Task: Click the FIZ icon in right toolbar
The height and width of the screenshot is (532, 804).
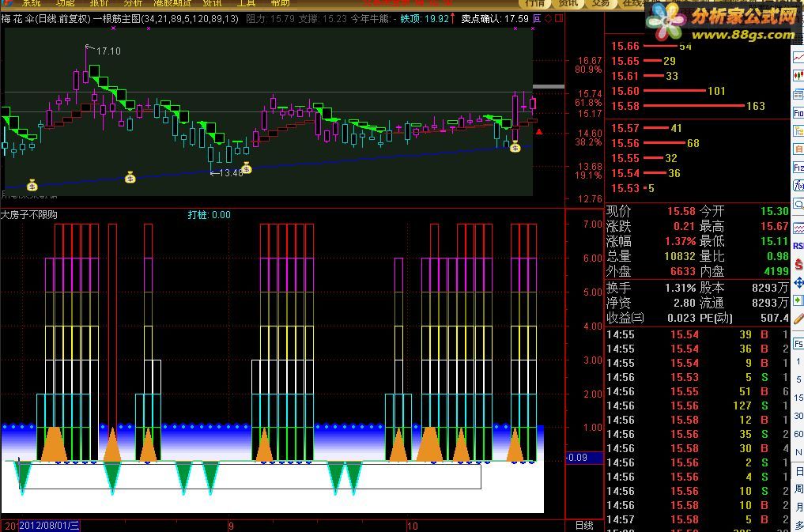Action: 798,167
